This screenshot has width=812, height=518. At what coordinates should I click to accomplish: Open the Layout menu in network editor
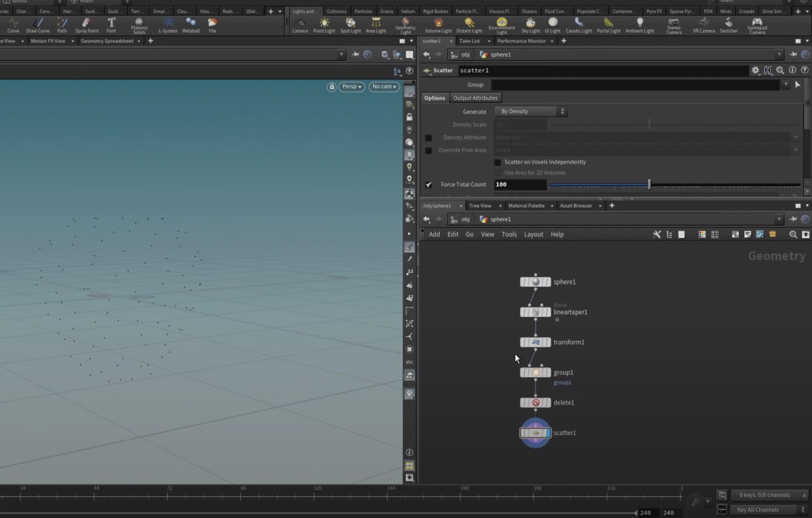point(534,234)
